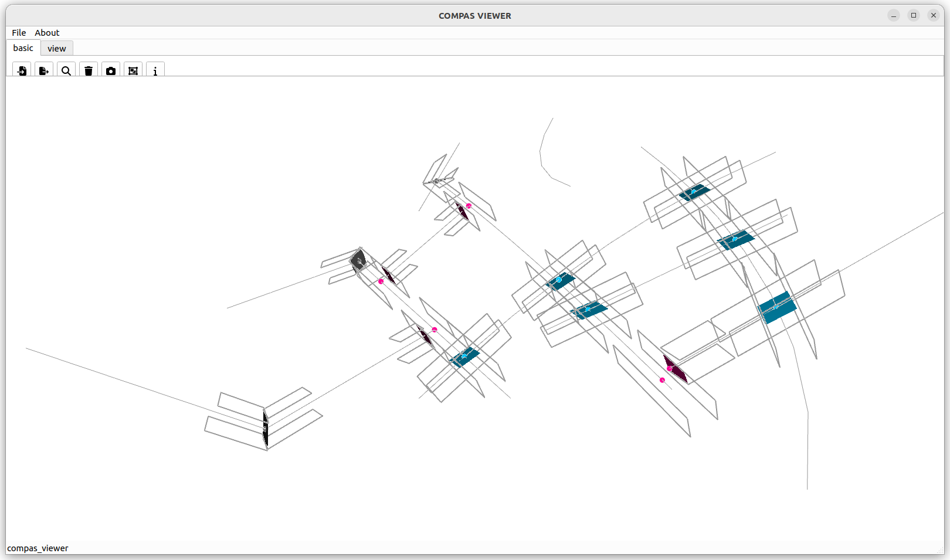
Task: Open the info icon on the toolbar
Action: 155,70
